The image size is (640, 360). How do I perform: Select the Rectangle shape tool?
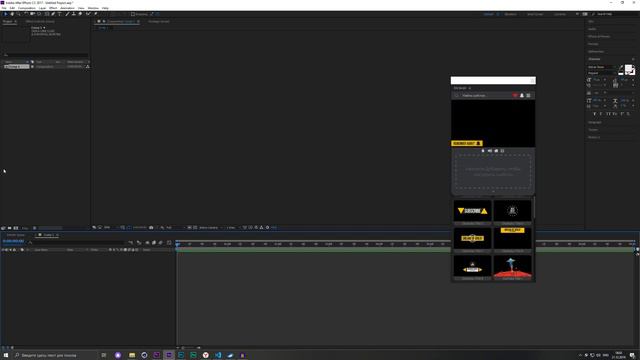[46, 14]
